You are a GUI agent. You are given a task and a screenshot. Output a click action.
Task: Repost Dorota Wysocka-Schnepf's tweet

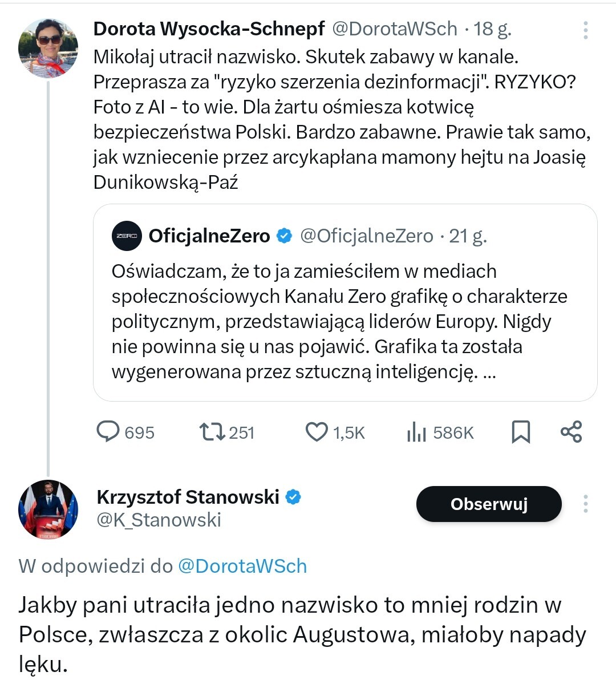tap(212, 432)
